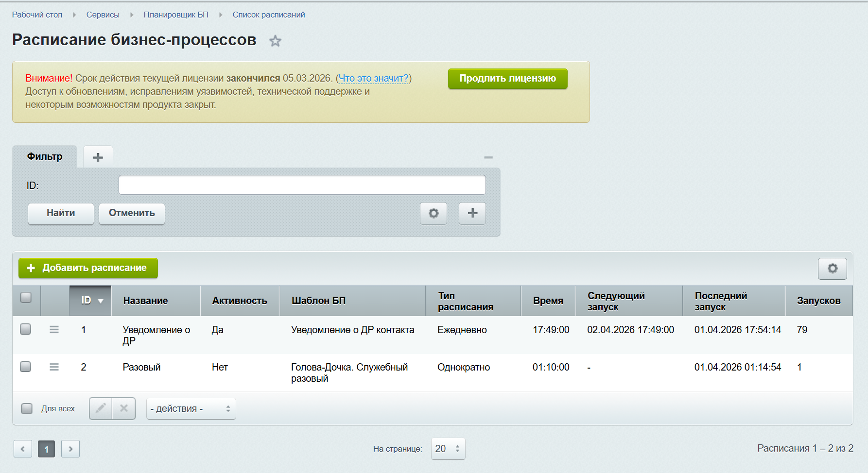Click the launches count 79
868x473 pixels.
(x=802, y=330)
